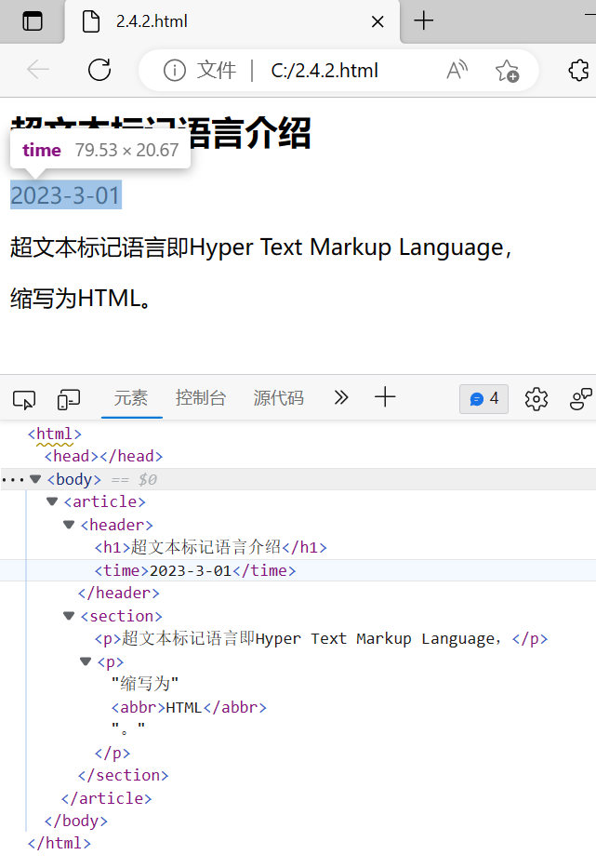Screen dimensions: 596x868
Task: Add more tools with plus button in DevTools
Action: click(x=385, y=398)
